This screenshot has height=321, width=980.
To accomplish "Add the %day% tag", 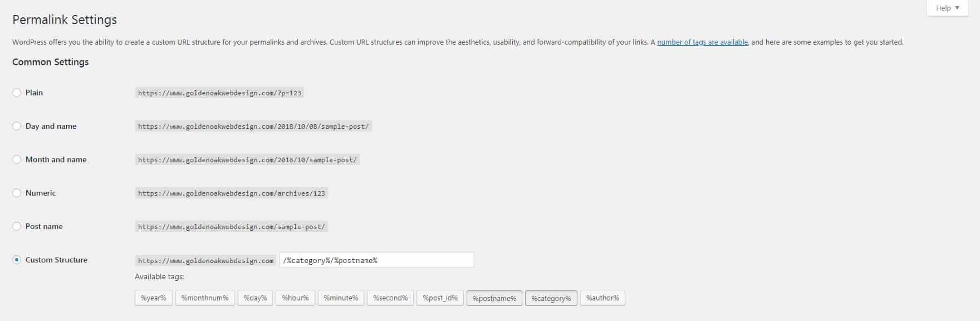I will [255, 298].
